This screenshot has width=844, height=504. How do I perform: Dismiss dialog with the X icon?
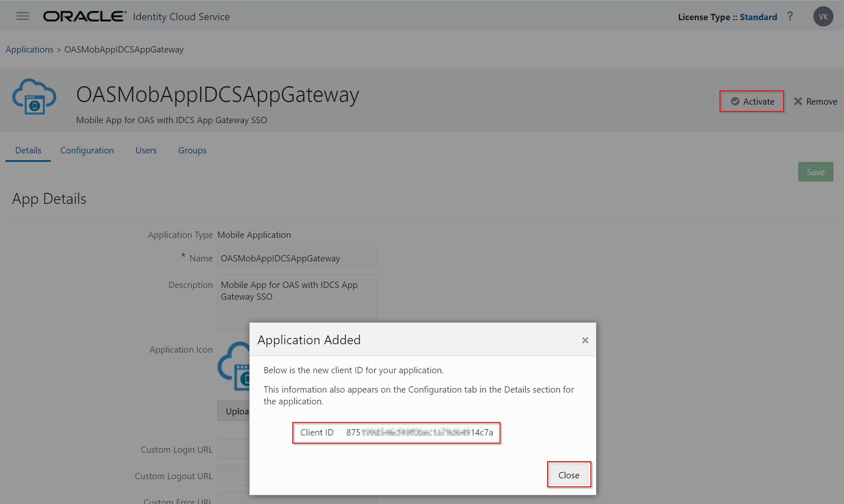(x=585, y=340)
